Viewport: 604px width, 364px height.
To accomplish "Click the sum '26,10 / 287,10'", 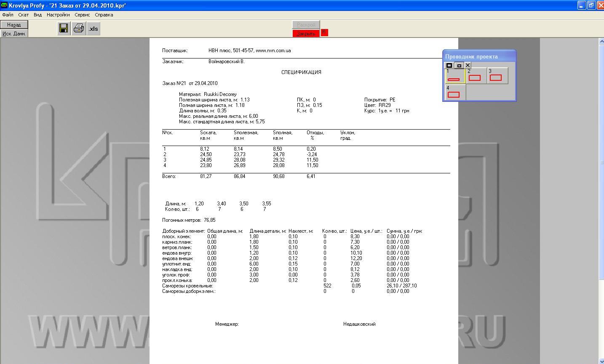I will click(x=402, y=286).
